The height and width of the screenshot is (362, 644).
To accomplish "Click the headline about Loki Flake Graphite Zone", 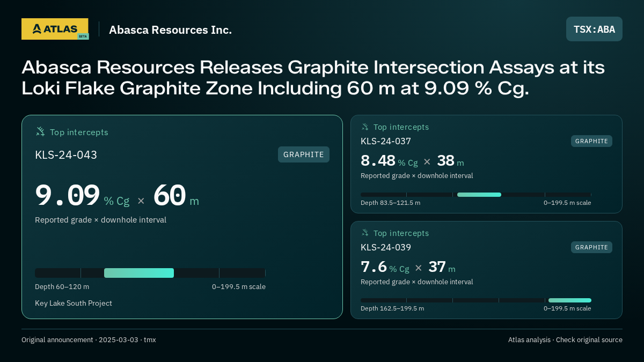I will pos(313,78).
